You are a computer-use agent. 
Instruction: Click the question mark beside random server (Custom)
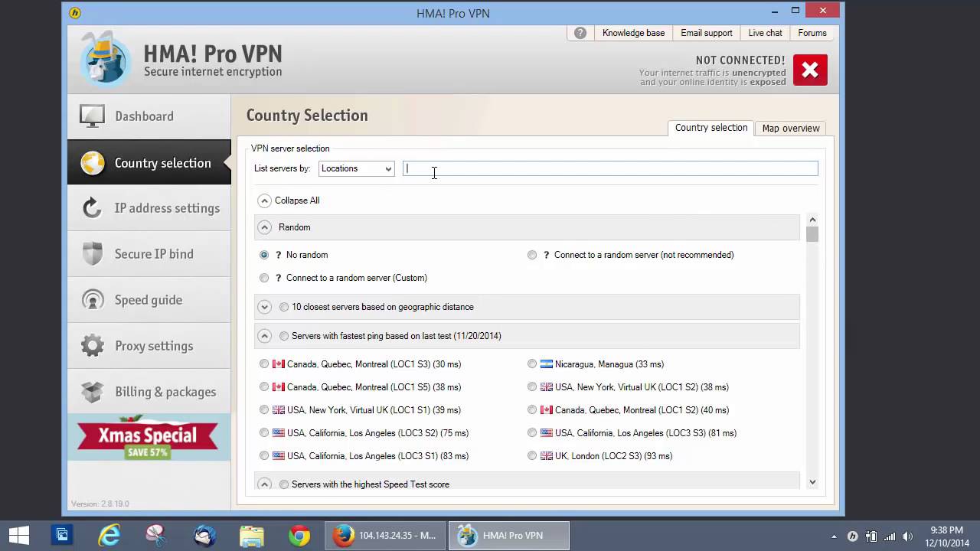point(279,278)
